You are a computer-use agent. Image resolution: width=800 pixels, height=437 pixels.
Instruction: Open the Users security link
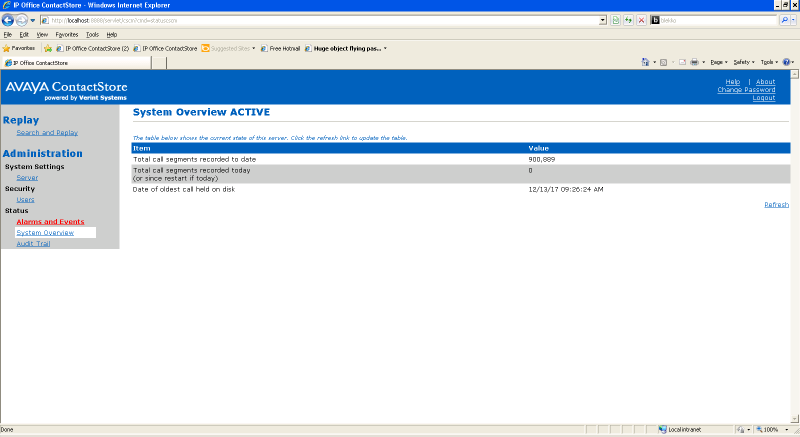tap(25, 199)
